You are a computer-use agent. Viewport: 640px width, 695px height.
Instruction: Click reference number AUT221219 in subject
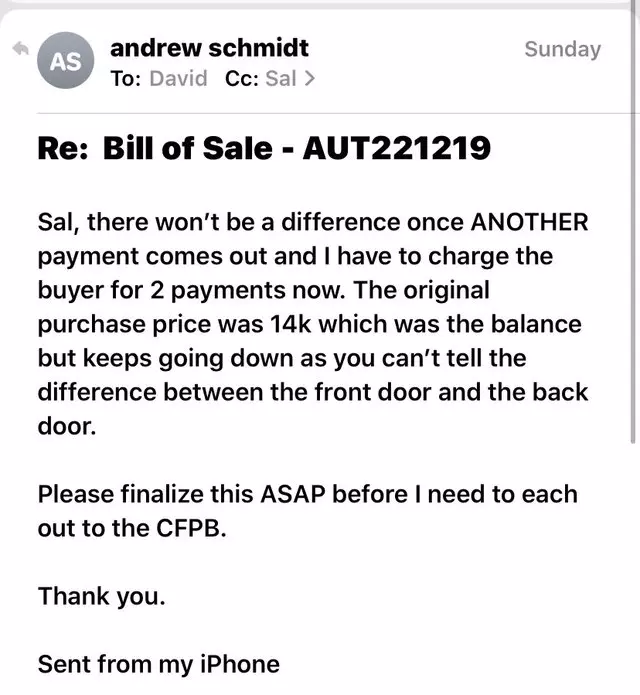pos(397,148)
